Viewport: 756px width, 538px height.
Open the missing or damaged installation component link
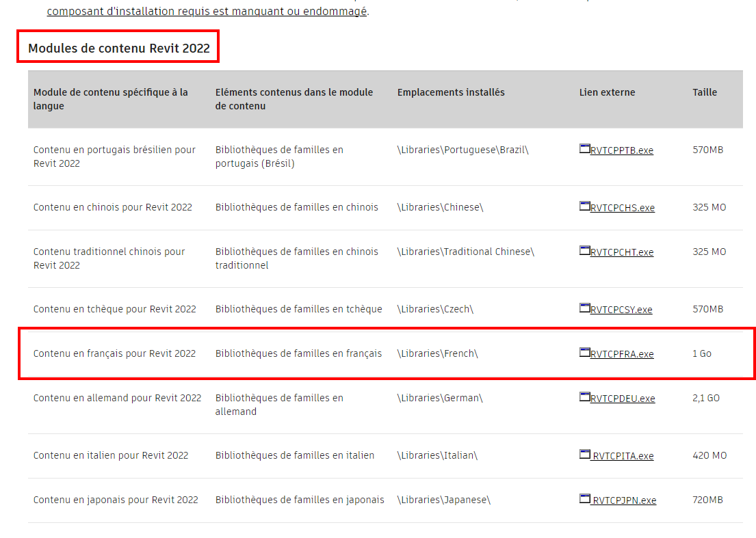207,12
